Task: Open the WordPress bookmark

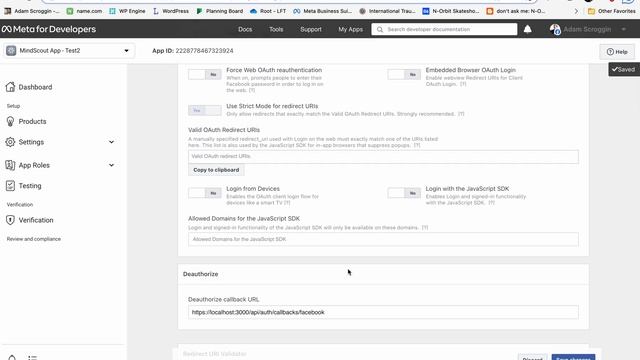Action: pyautogui.click(x=171, y=11)
